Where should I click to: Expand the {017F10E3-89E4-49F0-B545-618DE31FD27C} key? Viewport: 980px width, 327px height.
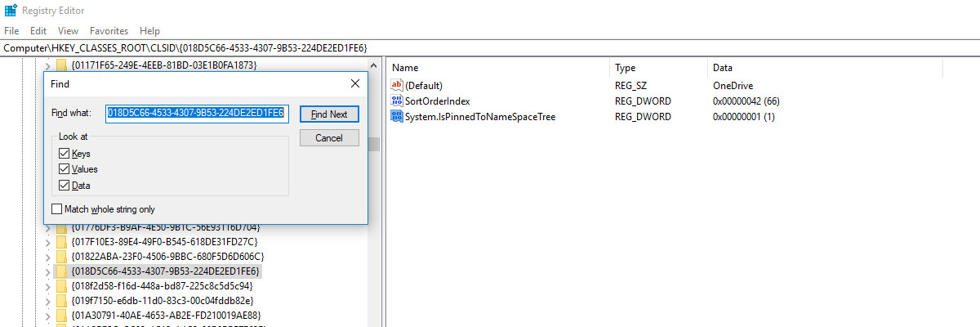pyautogui.click(x=47, y=242)
